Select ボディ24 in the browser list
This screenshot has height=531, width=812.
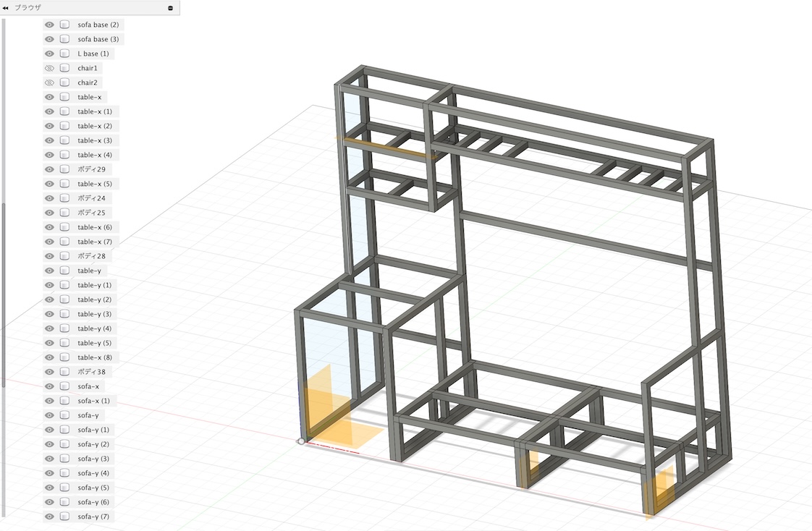point(92,198)
